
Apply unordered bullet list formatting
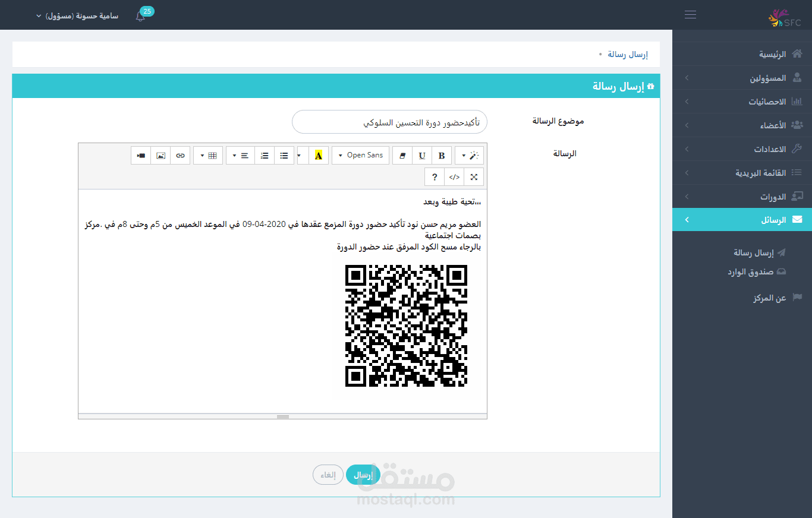click(x=284, y=155)
